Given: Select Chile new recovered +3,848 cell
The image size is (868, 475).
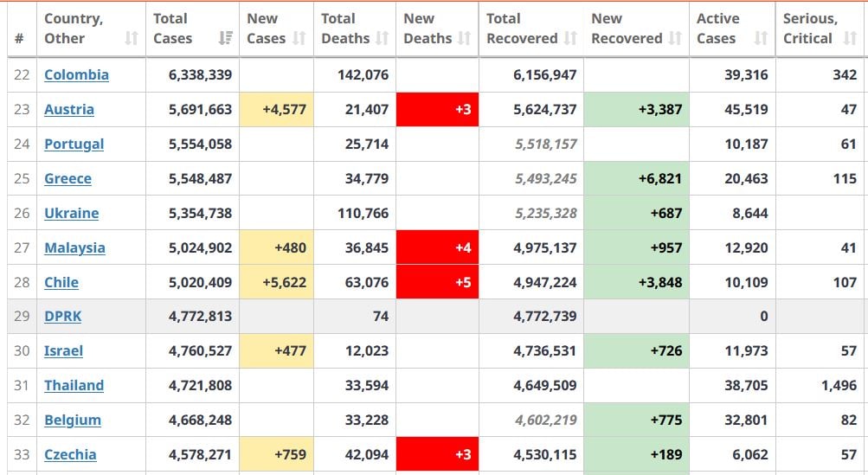Looking at the screenshot, I should 636,282.
